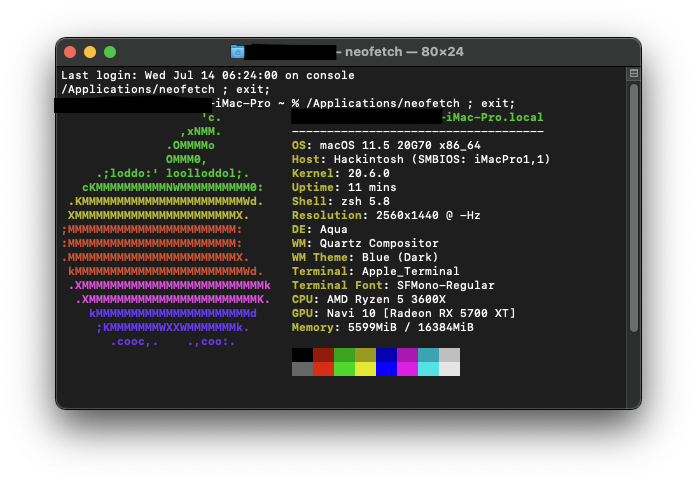Click the bright green color block
The height and width of the screenshot is (483, 697).
344,369
